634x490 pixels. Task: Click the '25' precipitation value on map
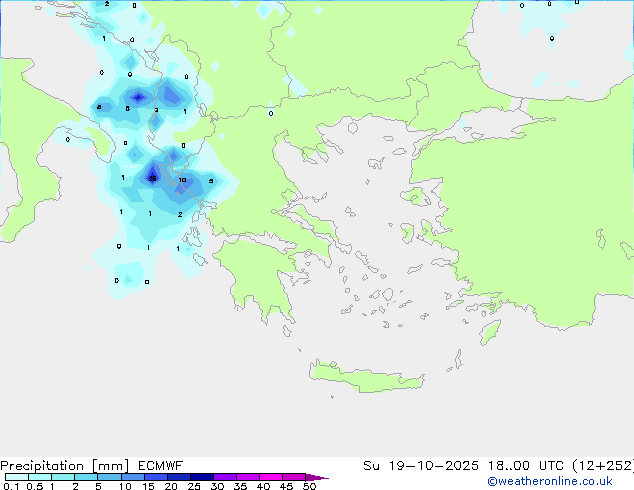point(152,178)
